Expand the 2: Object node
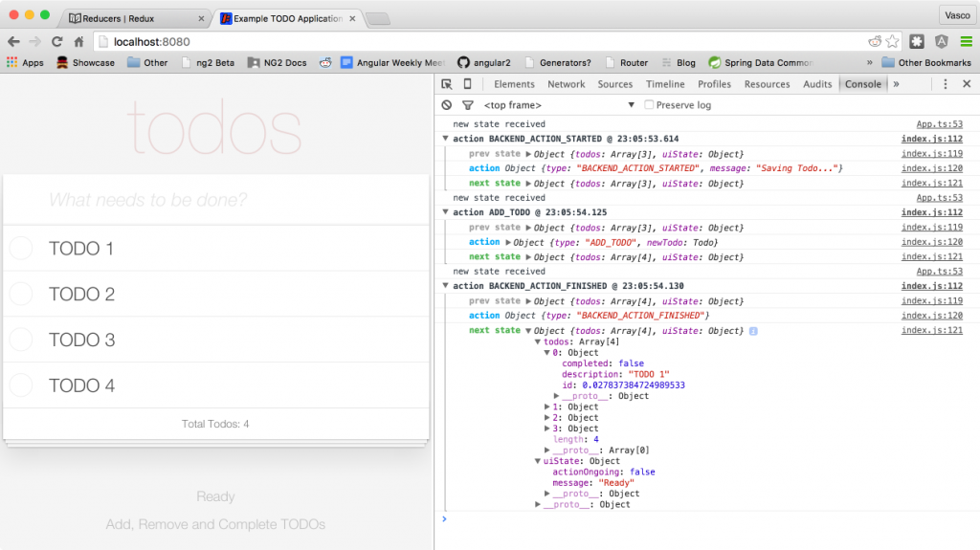This screenshot has height=550, width=980. click(x=546, y=417)
